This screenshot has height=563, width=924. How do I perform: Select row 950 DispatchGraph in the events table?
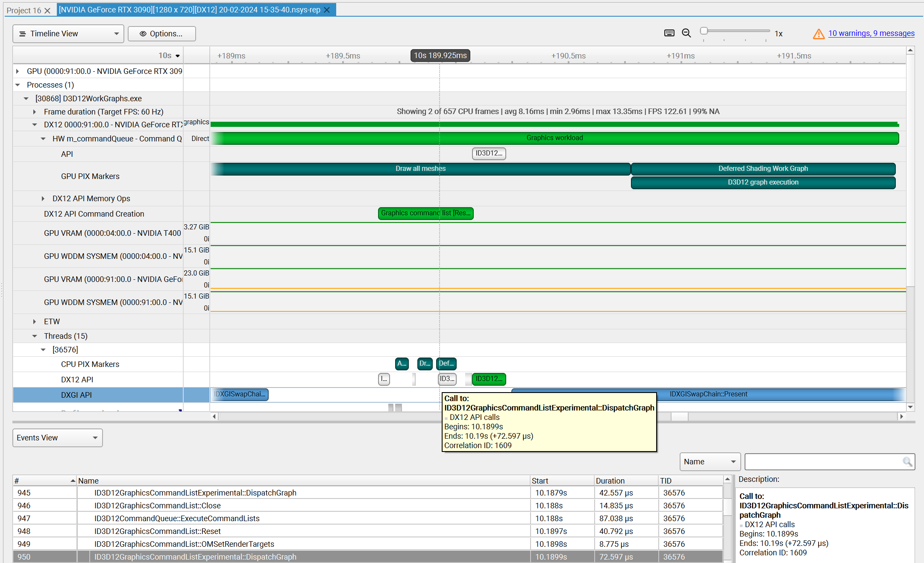195,557
